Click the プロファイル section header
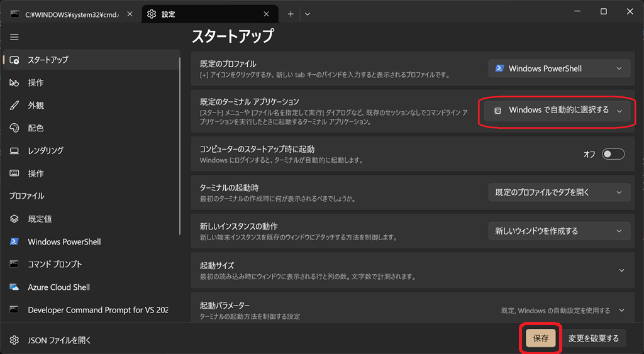Viewport: 644px width, 354px height. [26, 196]
